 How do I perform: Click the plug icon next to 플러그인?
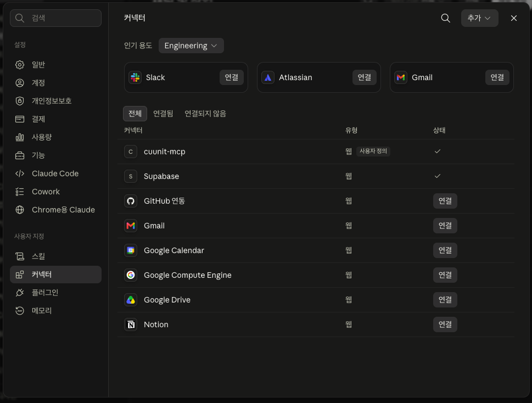pyautogui.click(x=20, y=293)
